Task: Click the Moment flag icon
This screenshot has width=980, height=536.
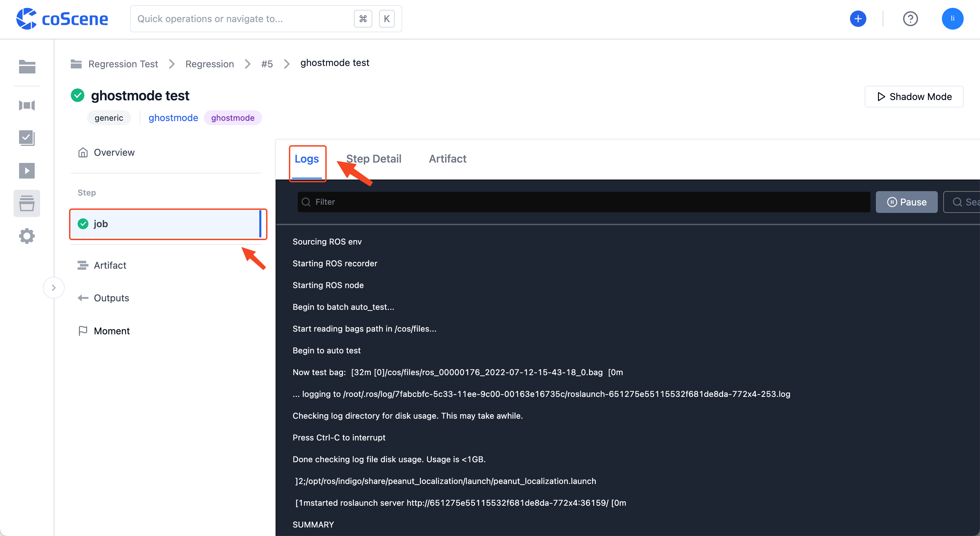Action: (83, 331)
